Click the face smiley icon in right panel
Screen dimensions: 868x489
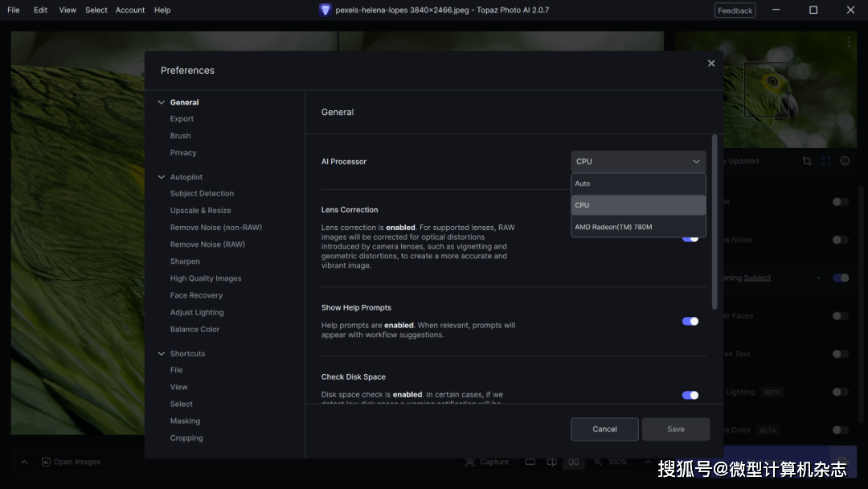(845, 161)
